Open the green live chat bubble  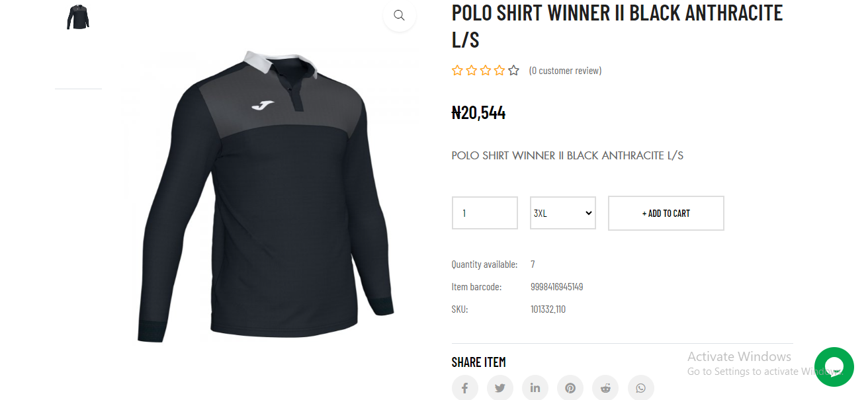(x=834, y=367)
